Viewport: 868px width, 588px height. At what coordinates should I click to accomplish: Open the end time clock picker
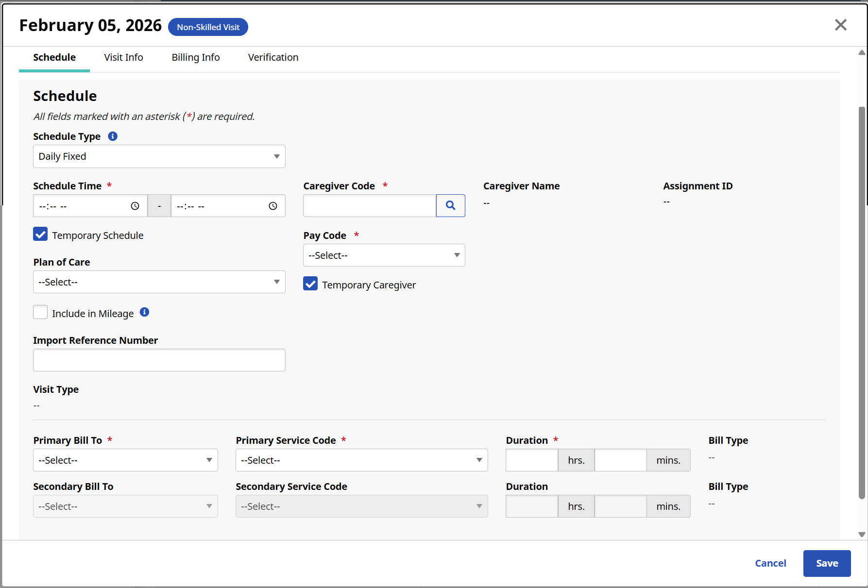click(x=273, y=206)
